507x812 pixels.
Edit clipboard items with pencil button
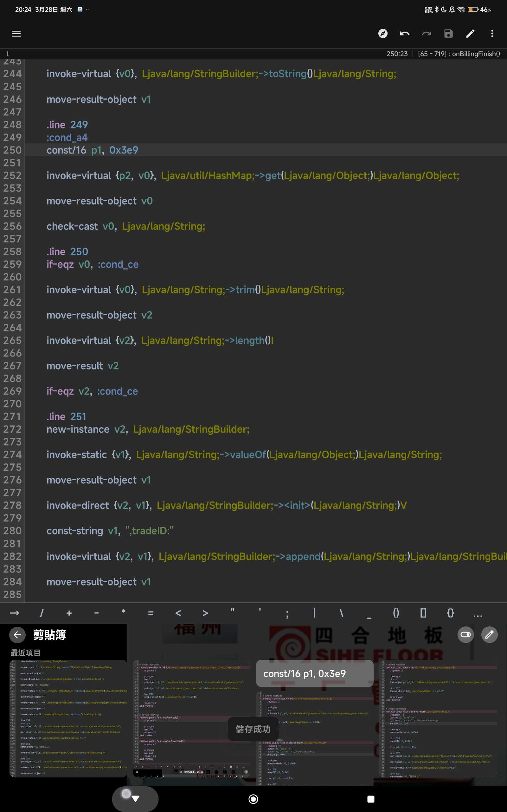click(x=489, y=634)
